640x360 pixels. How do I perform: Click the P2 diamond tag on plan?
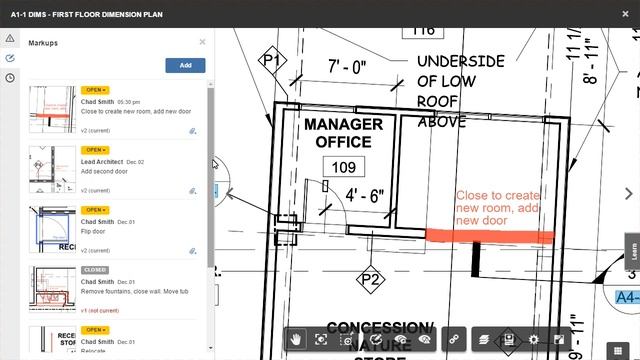tap(370, 280)
